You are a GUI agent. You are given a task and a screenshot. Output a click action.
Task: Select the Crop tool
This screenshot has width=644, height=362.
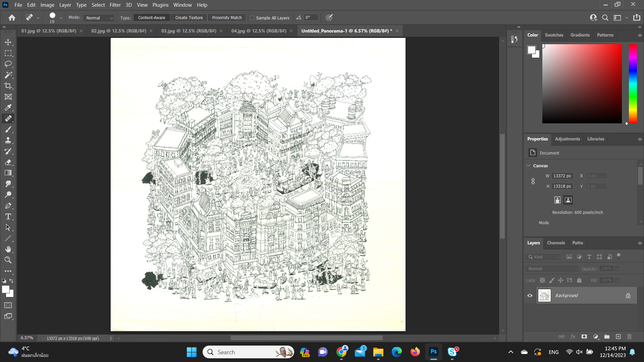coord(8,86)
